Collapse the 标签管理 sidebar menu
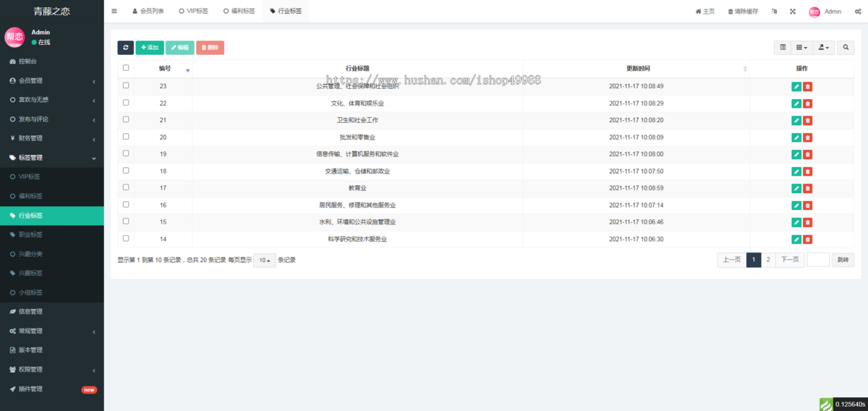868x411 pixels. pyautogui.click(x=52, y=158)
